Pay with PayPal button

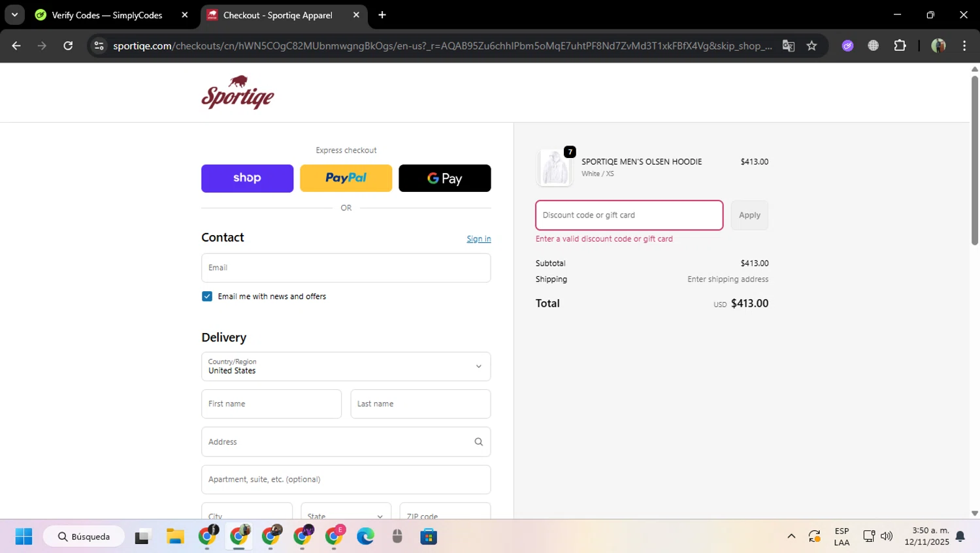(346, 178)
